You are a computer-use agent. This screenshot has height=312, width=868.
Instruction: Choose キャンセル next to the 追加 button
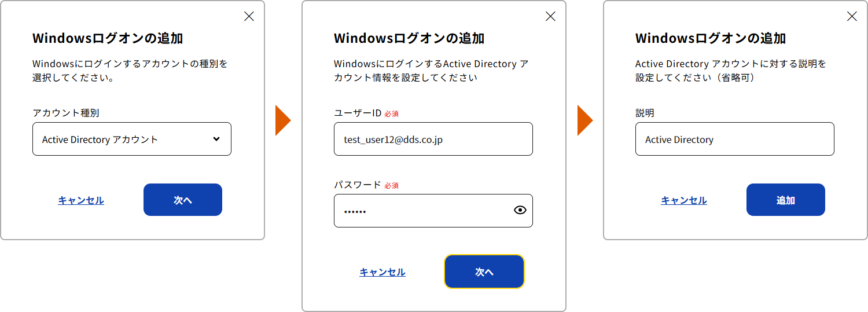[x=684, y=200]
